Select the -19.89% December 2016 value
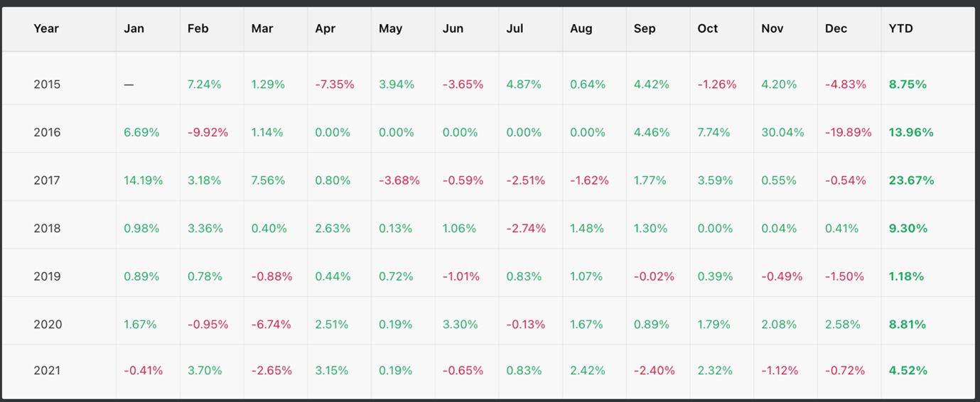Image resolution: width=980 pixels, height=402 pixels. point(848,133)
